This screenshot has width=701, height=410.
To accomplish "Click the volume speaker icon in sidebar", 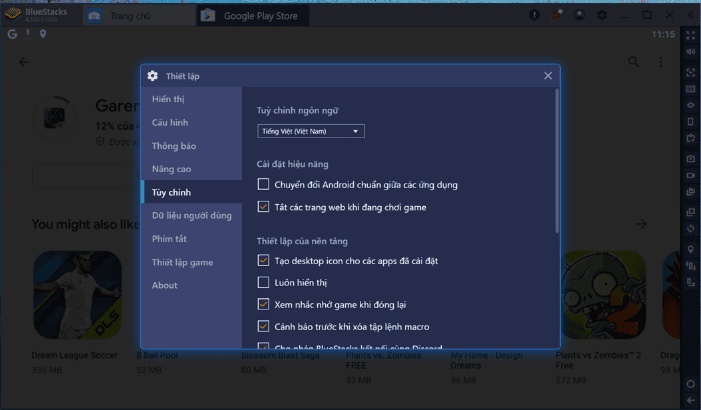I will 691,52.
